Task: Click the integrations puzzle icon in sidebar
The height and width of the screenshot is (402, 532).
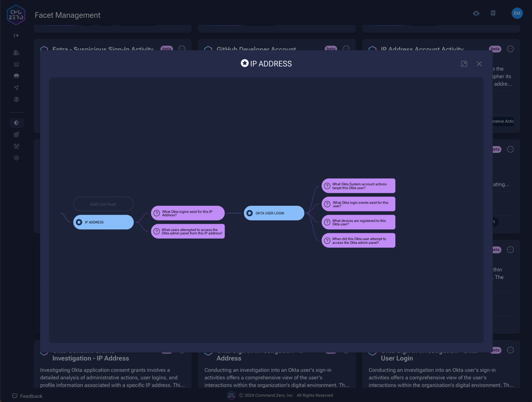Action: 16,134
